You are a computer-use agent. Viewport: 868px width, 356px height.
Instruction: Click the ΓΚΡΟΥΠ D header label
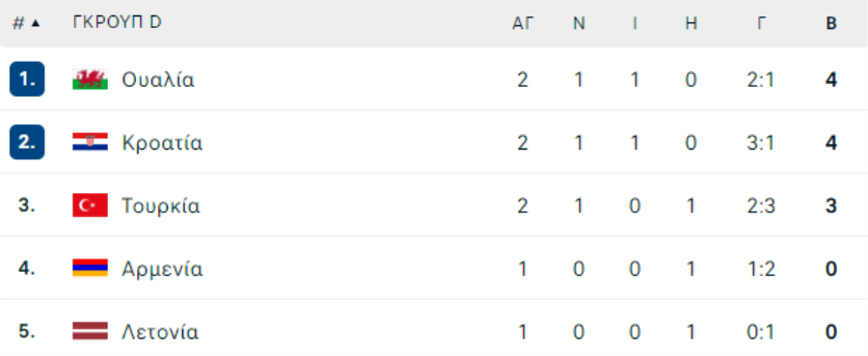(117, 23)
